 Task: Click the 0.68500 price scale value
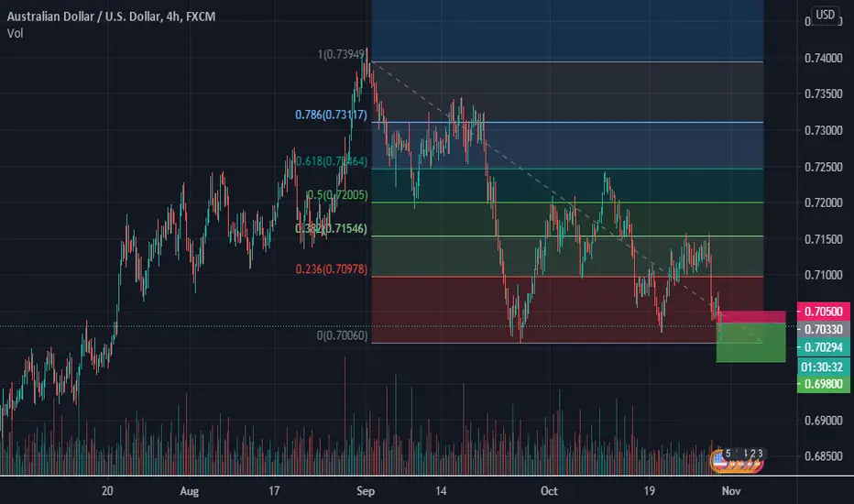(x=824, y=456)
